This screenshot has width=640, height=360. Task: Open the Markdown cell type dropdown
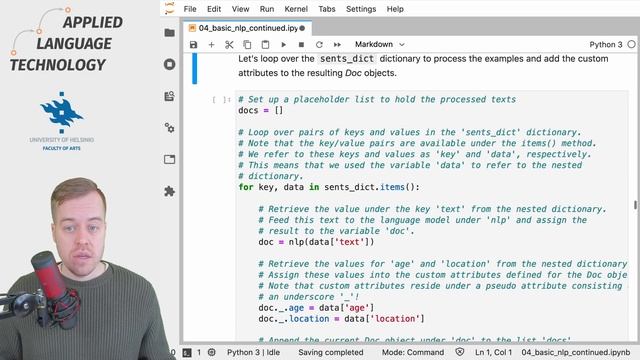(x=379, y=44)
